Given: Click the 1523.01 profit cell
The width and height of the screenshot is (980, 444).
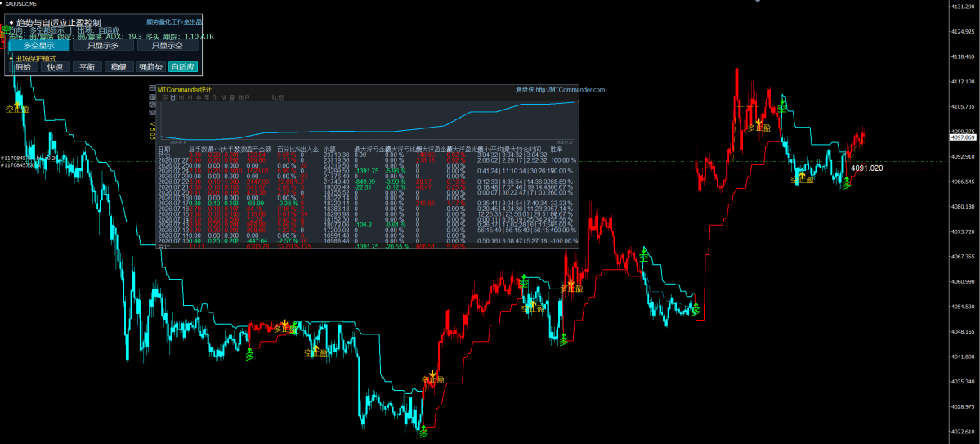Looking at the screenshot, I should [258, 171].
